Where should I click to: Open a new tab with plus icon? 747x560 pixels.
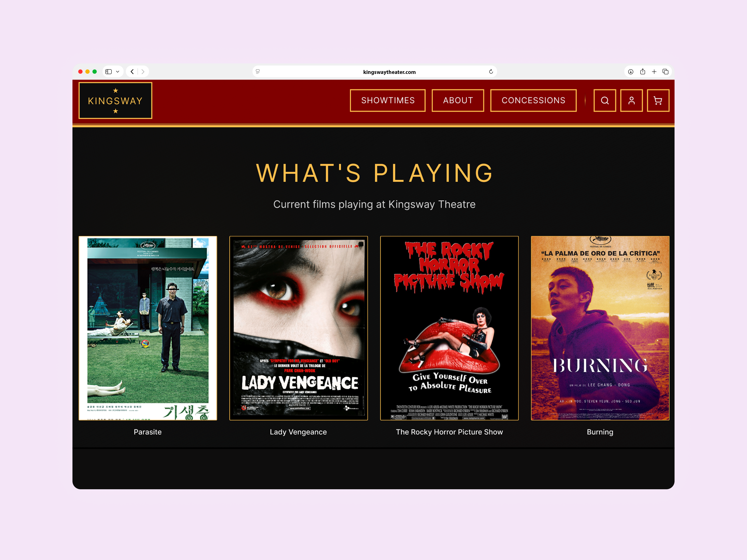pos(654,71)
